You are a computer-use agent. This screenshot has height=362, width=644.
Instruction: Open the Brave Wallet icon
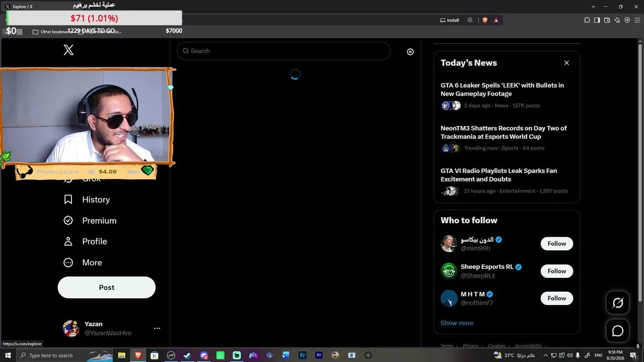607,20
